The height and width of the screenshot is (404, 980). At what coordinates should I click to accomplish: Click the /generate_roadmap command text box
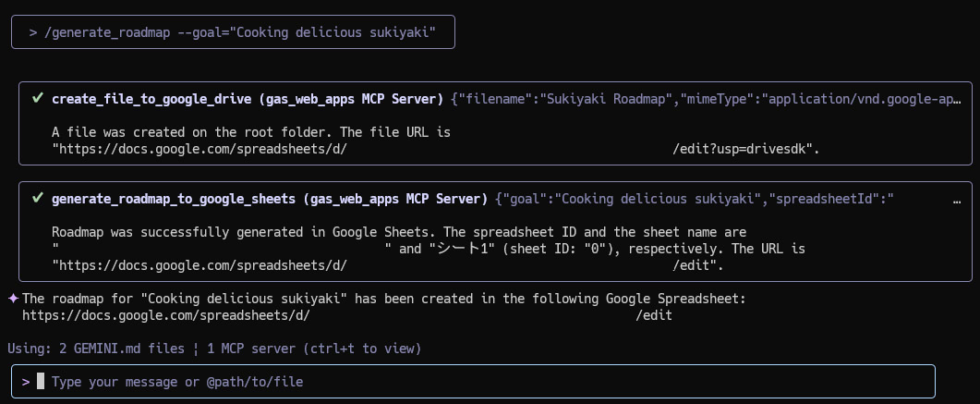(233, 31)
